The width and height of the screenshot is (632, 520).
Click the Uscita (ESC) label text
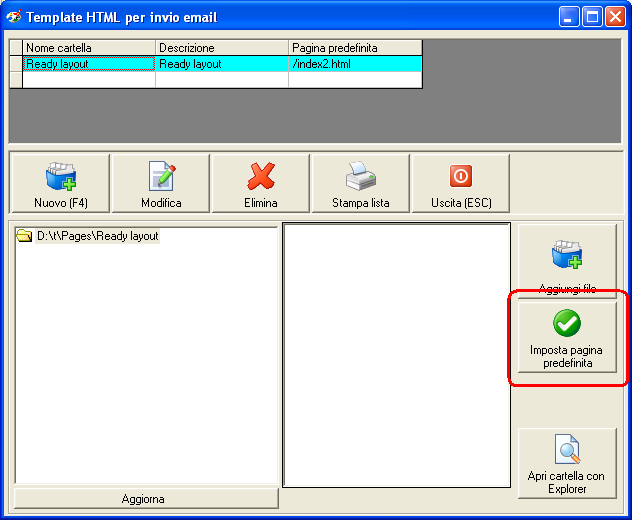pyautogui.click(x=461, y=203)
